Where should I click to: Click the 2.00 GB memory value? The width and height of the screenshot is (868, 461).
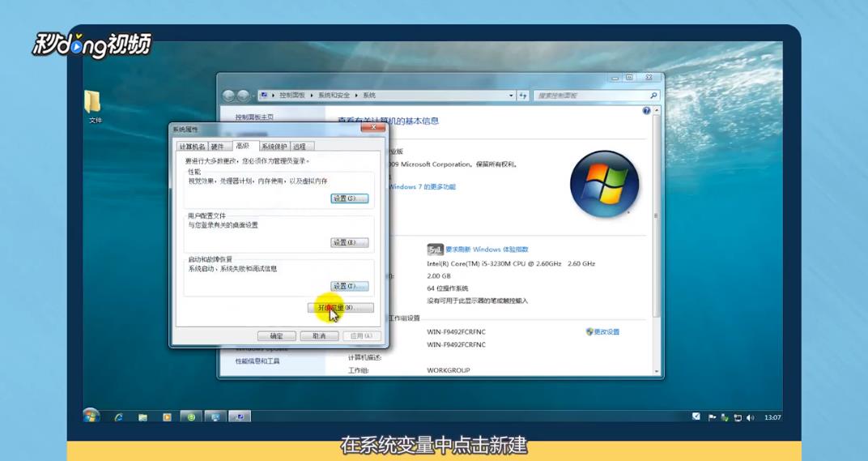coord(439,276)
